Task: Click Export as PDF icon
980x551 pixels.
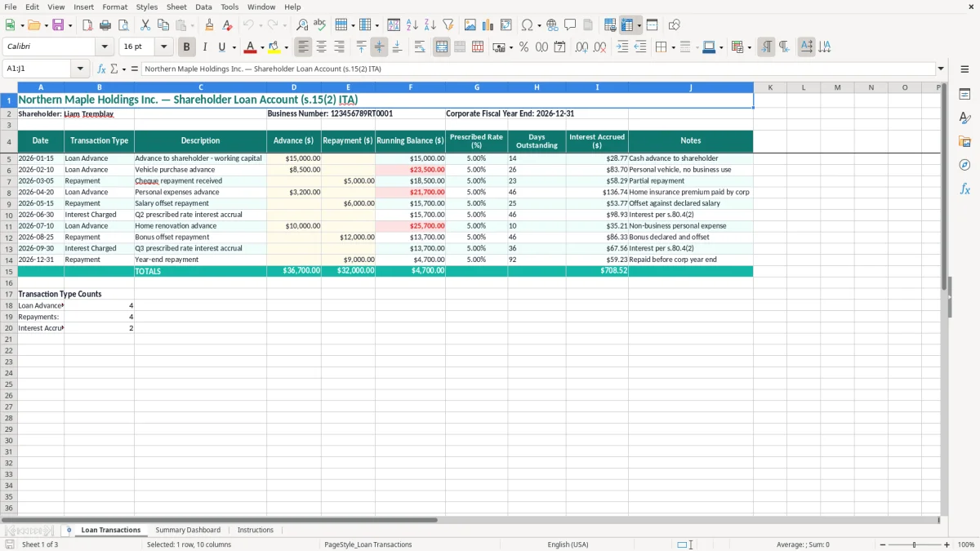Action: click(x=87, y=25)
